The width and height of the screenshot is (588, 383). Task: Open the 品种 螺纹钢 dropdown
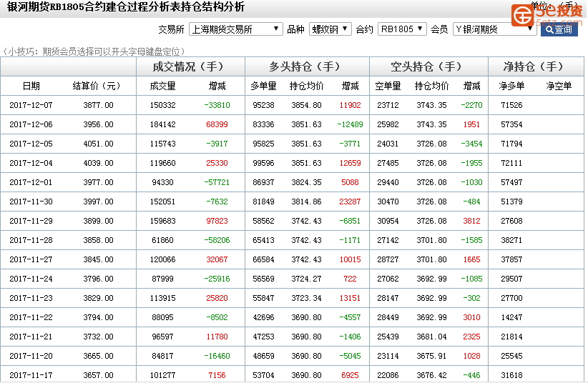[x=330, y=29]
